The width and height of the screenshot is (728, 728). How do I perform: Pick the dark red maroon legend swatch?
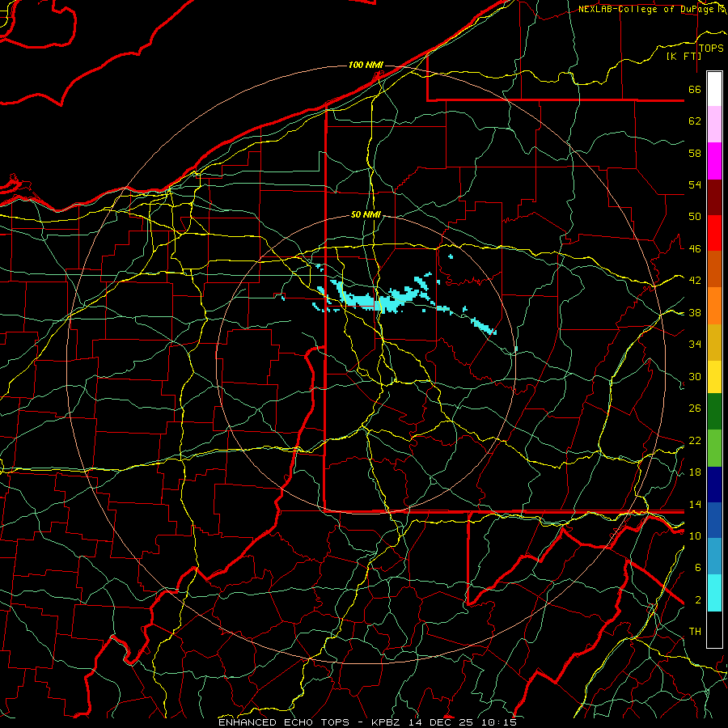(x=714, y=197)
